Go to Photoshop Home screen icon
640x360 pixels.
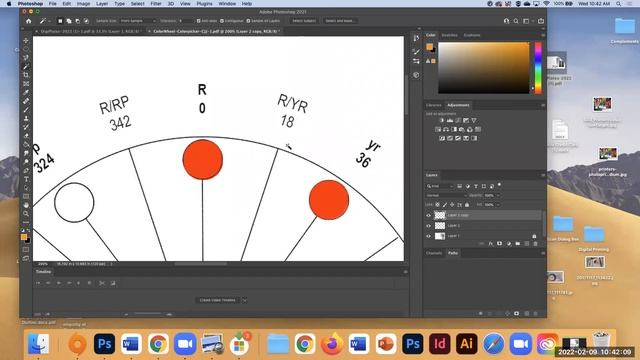(29, 21)
